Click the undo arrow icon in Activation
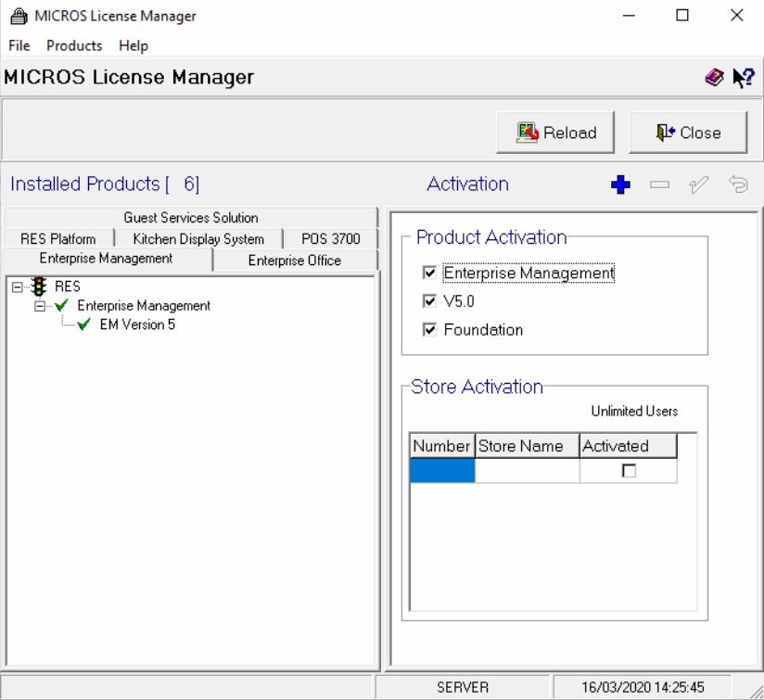The width and height of the screenshot is (764, 700). 738,185
